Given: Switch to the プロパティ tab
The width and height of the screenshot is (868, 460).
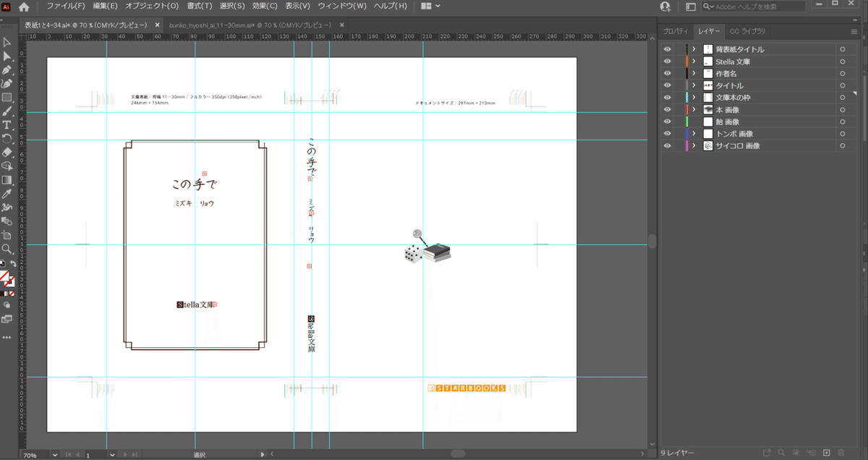Looking at the screenshot, I should [676, 32].
